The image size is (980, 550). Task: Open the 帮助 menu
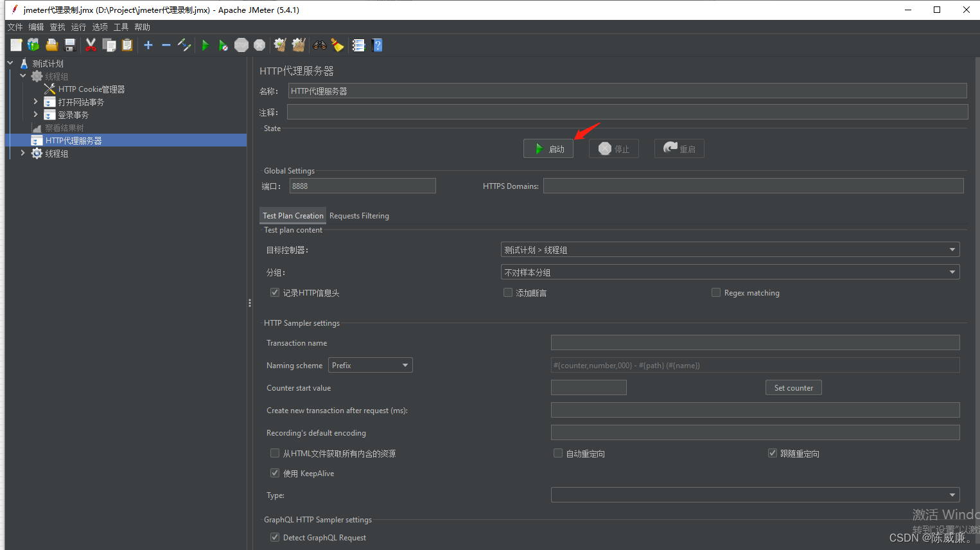coord(142,27)
